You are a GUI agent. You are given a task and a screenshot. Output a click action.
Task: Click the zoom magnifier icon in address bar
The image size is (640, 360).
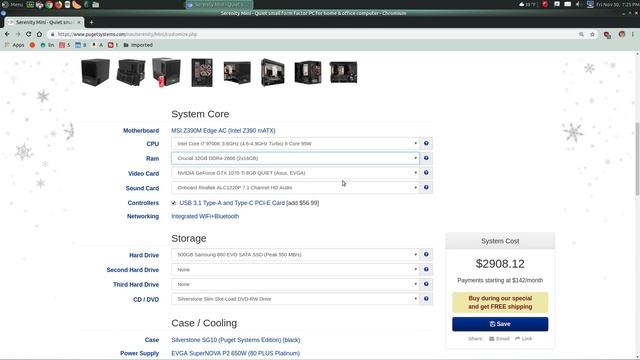pyautogui.click(x=581, y=34)
